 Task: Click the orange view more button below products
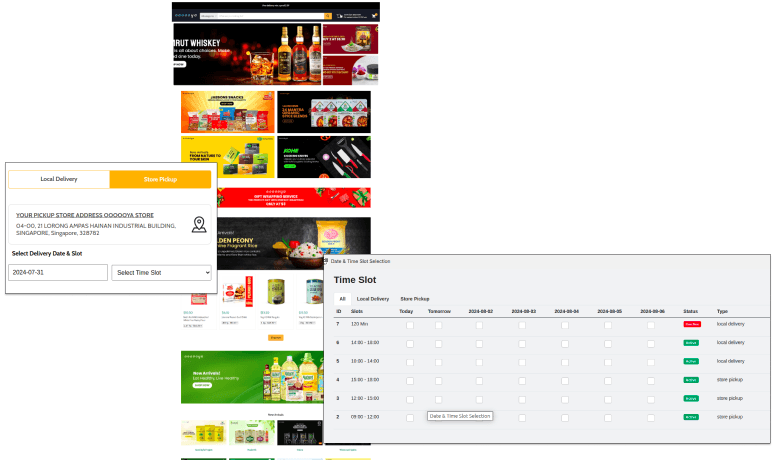coord(275,337)
